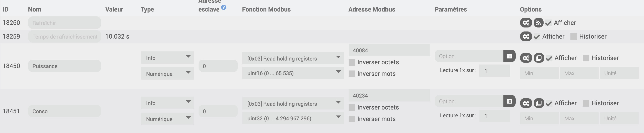
Task: Click the Unité field for Puissance
Action: pos(619,73)
